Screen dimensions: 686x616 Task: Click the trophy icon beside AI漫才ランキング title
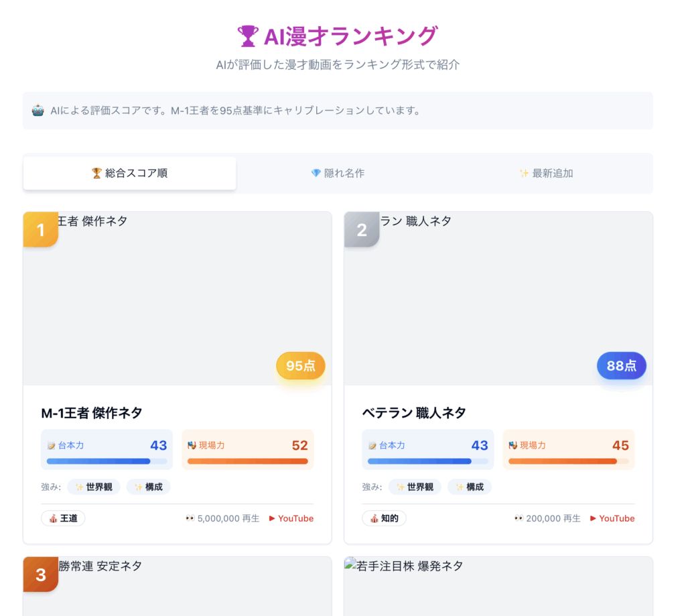247,36
